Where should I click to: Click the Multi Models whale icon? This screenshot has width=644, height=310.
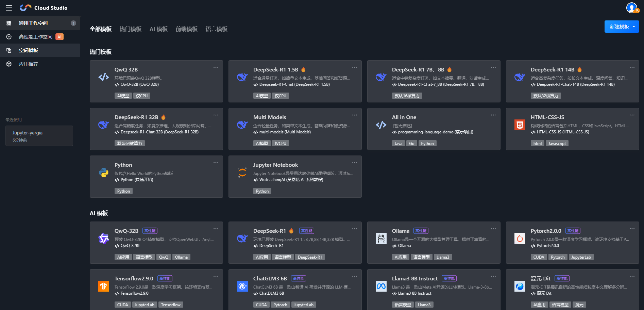click(x=242, y=125)
